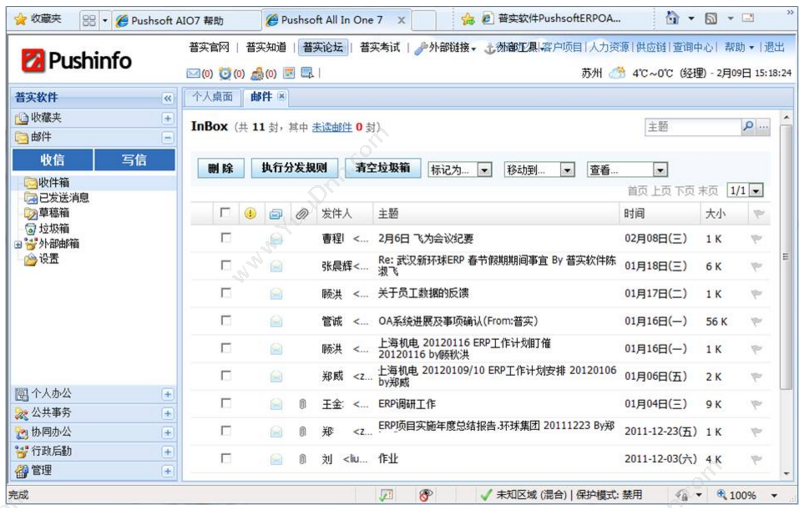Click envelope icon on 关于员工数据的反馈 row

276,293
